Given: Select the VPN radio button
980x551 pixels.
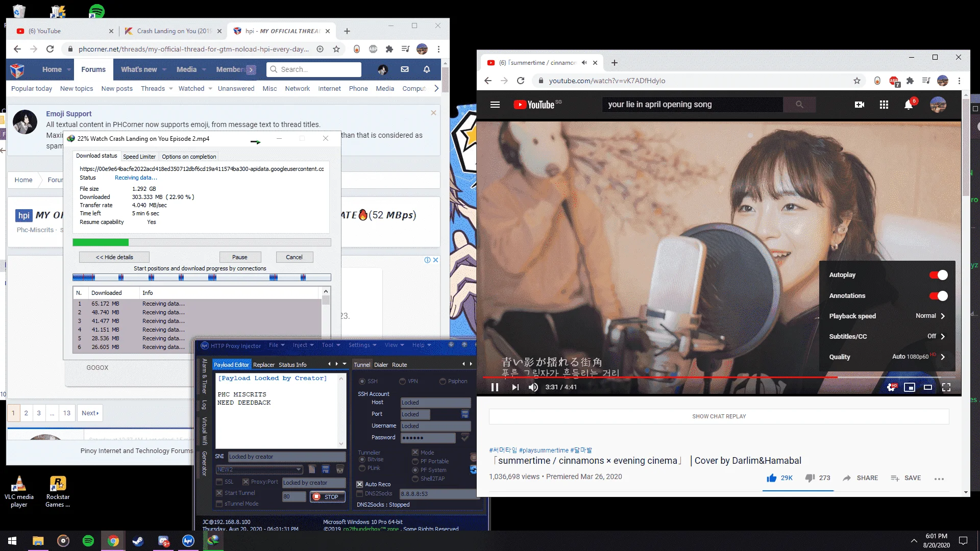Looking at the screenshot, I should tap(402, 381).
